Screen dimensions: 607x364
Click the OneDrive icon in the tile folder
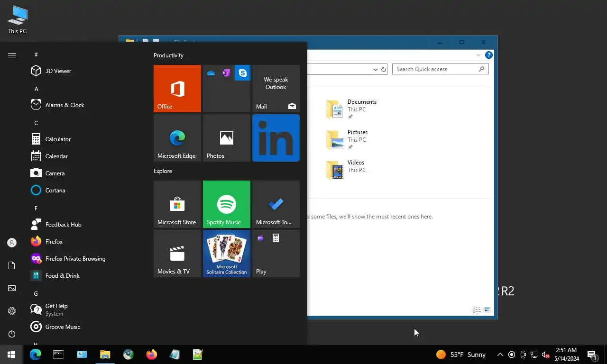pos(211,73)
